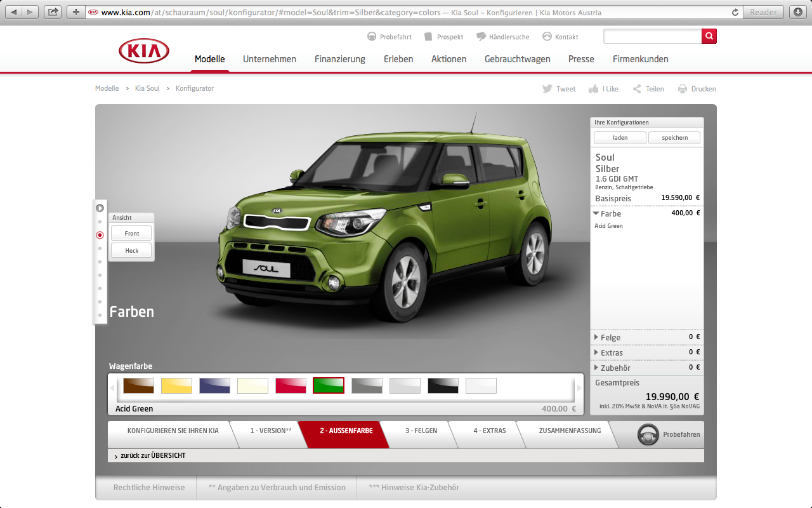Open the Aktionen menu
Screen dimensions: 812x508
pyautogui.click(x=449, y=59)
